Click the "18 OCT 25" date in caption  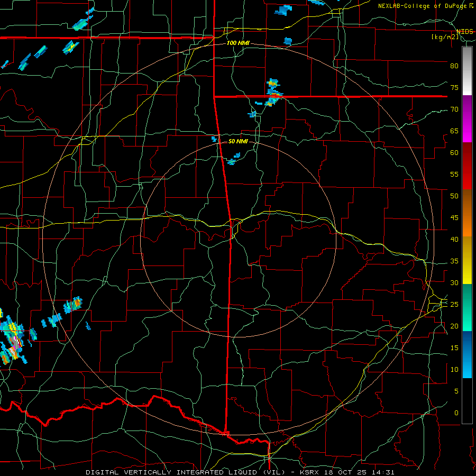point(346,472)
